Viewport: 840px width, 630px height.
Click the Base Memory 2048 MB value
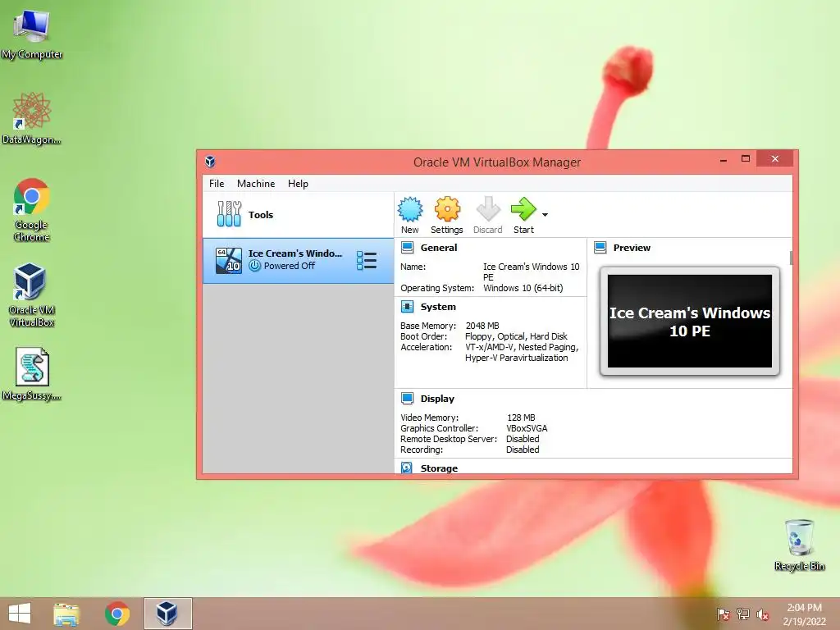(x=482, y=326)
